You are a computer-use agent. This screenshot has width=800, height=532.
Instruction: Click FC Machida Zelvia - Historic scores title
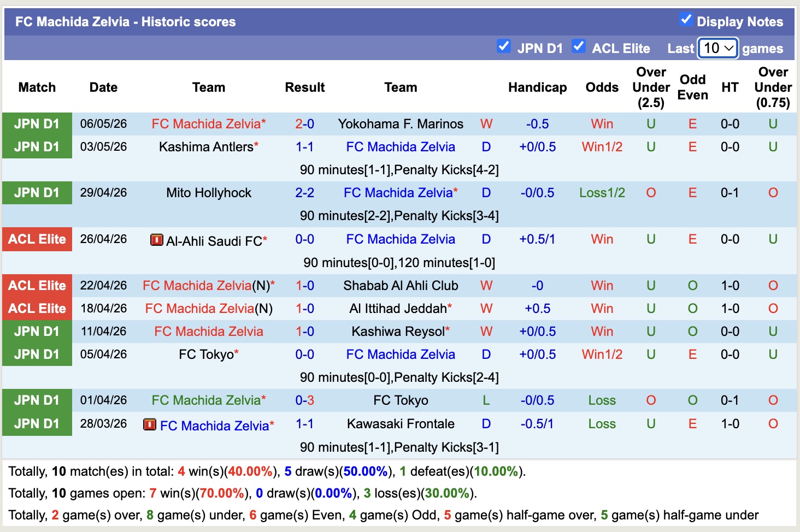tap(125, 22)
